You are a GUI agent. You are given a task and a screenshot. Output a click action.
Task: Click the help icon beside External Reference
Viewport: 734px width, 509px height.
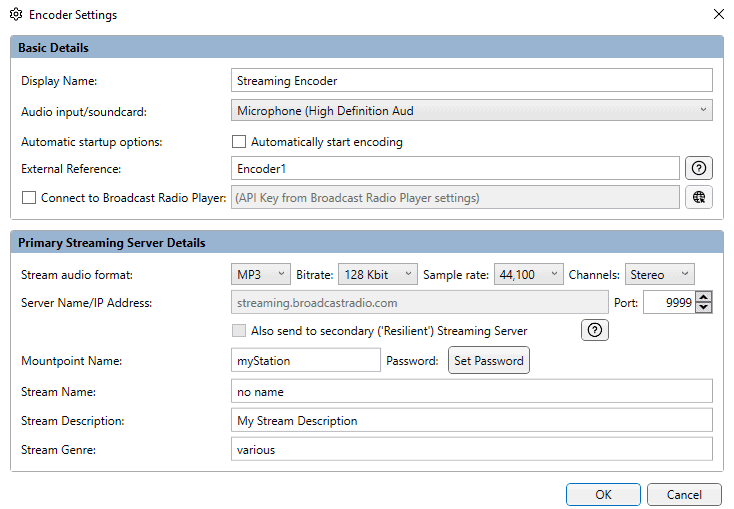coord(698,168)
